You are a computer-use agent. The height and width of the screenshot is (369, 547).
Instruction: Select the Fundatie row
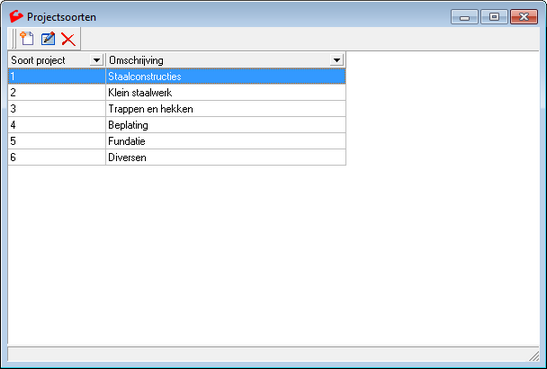(x=177, y=141)
